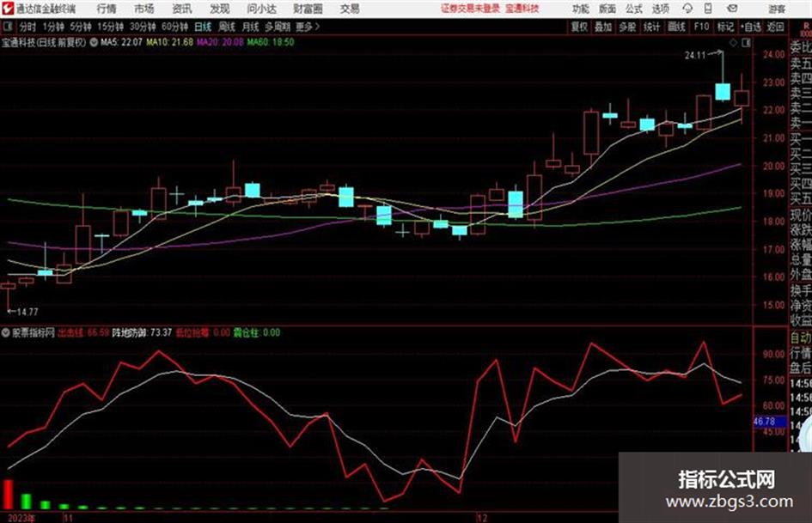Click the 11 month marker on time axis
812x523 pixels.
68,518
